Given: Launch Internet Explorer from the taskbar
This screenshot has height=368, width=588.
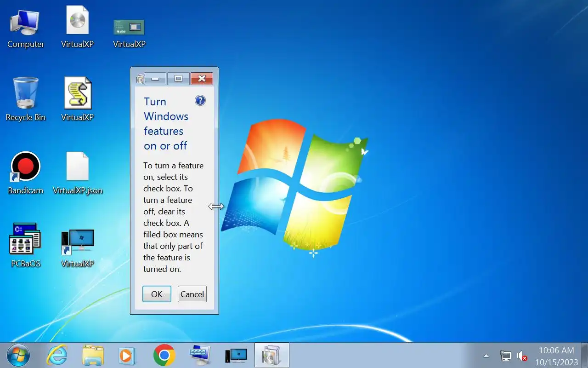Looking at the screenshot, I should tap(57, 355).
